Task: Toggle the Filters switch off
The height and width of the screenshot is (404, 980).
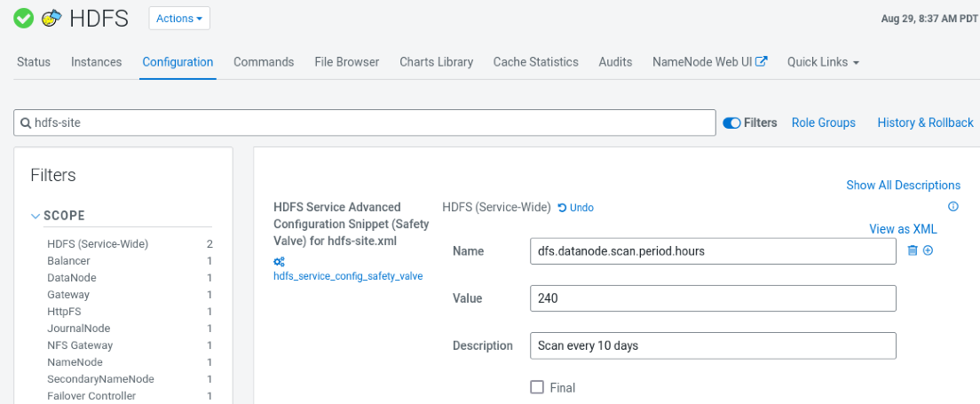Action: (731, 123)
